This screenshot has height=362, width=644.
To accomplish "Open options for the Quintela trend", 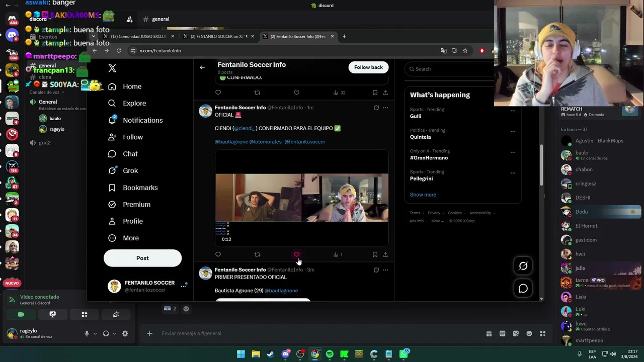I will [513, 132].
